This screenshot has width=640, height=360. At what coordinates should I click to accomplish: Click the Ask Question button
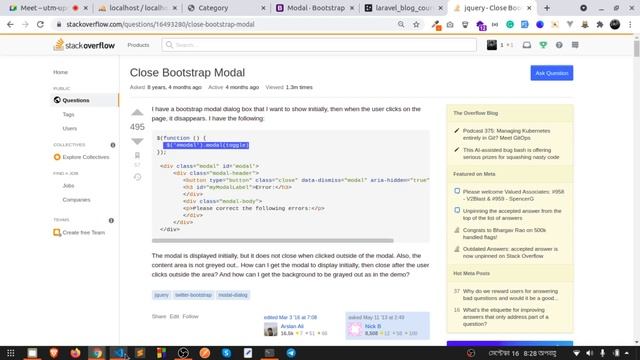551,73
